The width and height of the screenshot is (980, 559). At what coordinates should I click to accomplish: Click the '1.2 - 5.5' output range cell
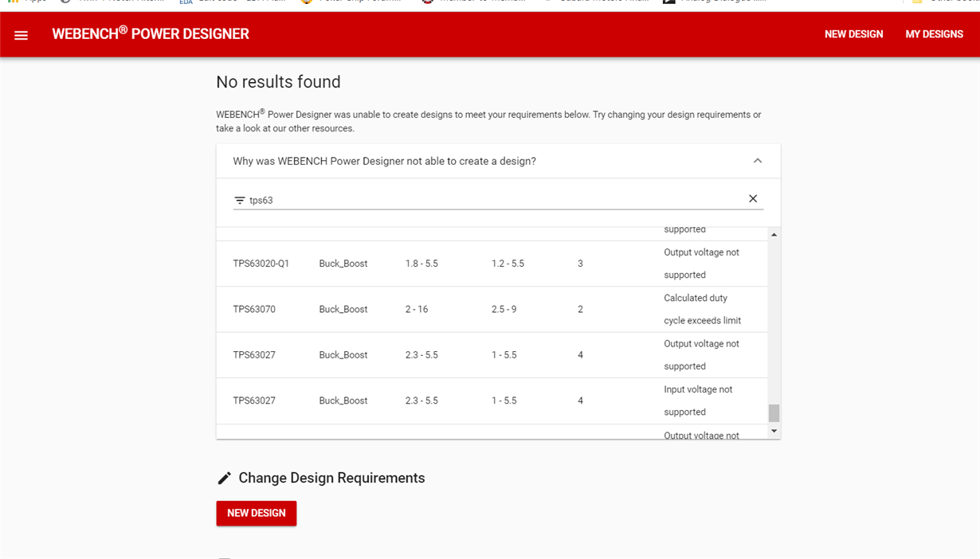pyautogui.click(x=508, y=264)
